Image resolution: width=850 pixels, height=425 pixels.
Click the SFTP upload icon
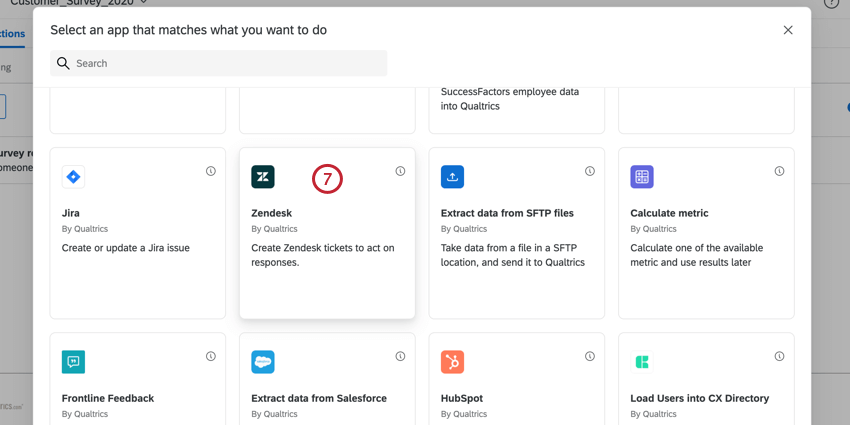452,177
